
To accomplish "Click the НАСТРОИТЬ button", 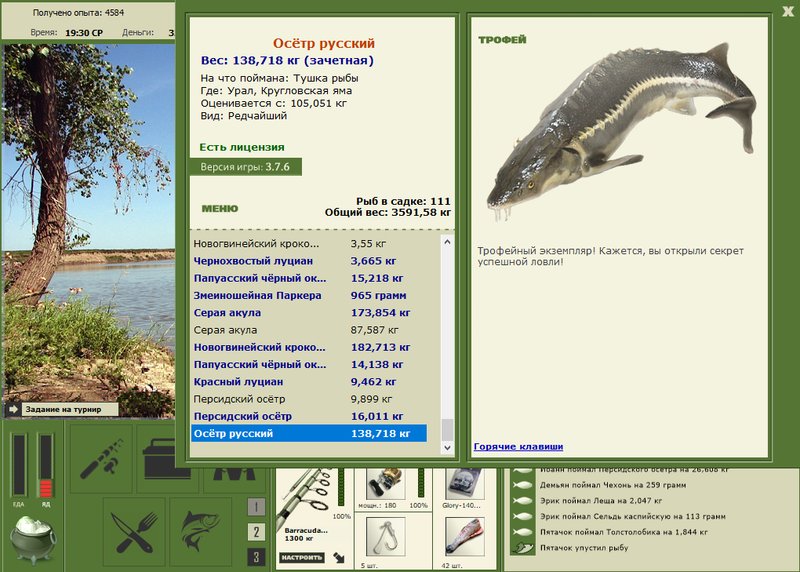I will [302, 557].
